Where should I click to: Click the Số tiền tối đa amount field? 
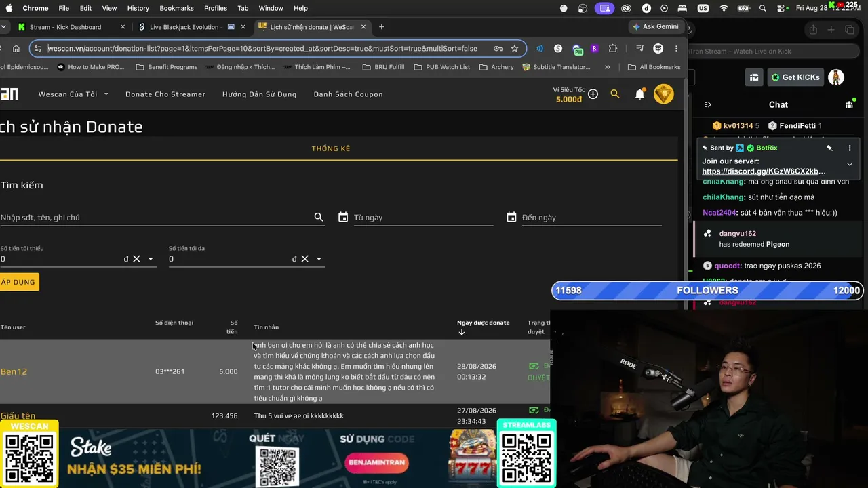pos(229,259)
